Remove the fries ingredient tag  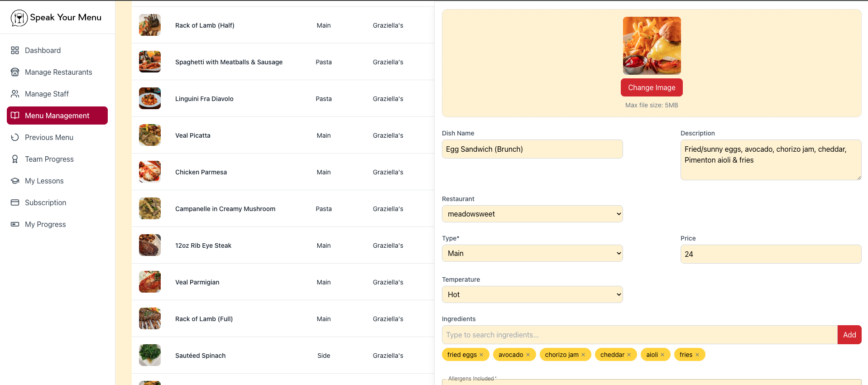[697, 355]
